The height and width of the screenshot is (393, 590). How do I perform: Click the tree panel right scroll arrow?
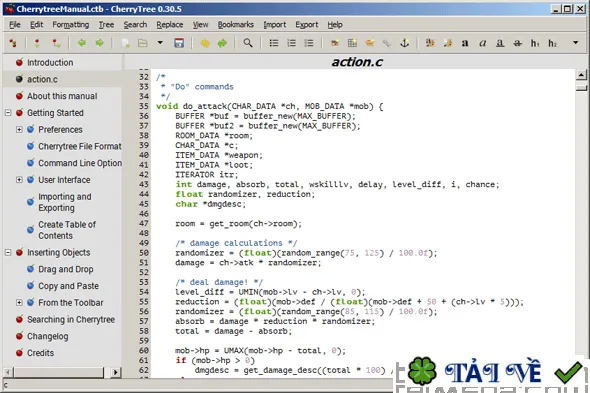pyautogui.click(x=116, y=372)
